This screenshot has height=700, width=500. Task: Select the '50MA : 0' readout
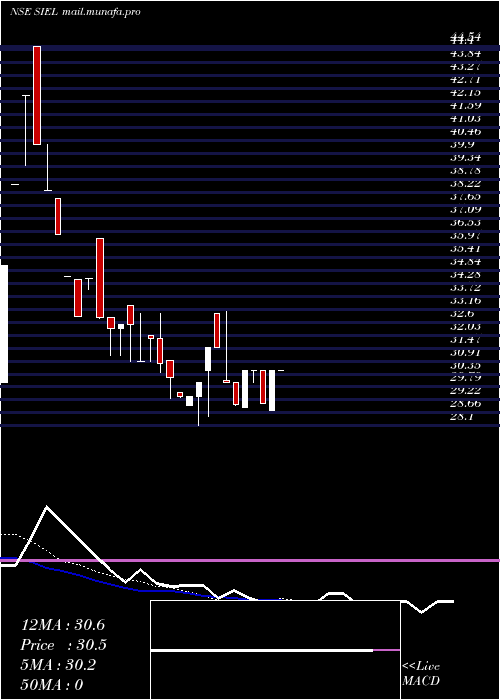[x=52, y=685]
